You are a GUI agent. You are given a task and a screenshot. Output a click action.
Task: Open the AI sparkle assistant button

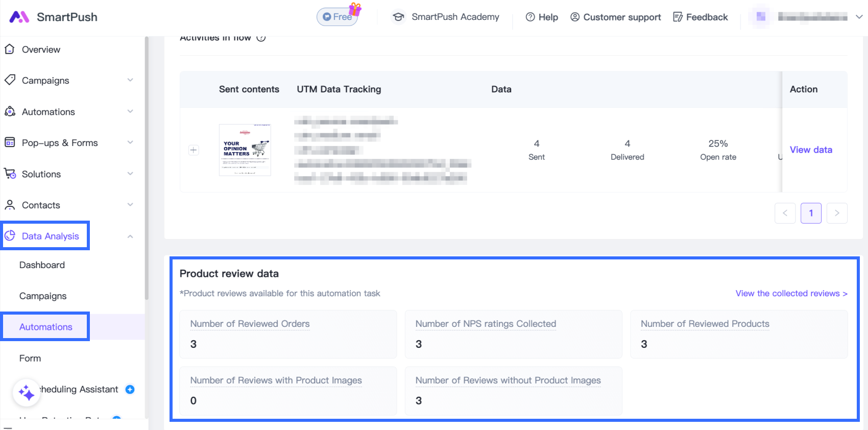click(x=27, y=393)
